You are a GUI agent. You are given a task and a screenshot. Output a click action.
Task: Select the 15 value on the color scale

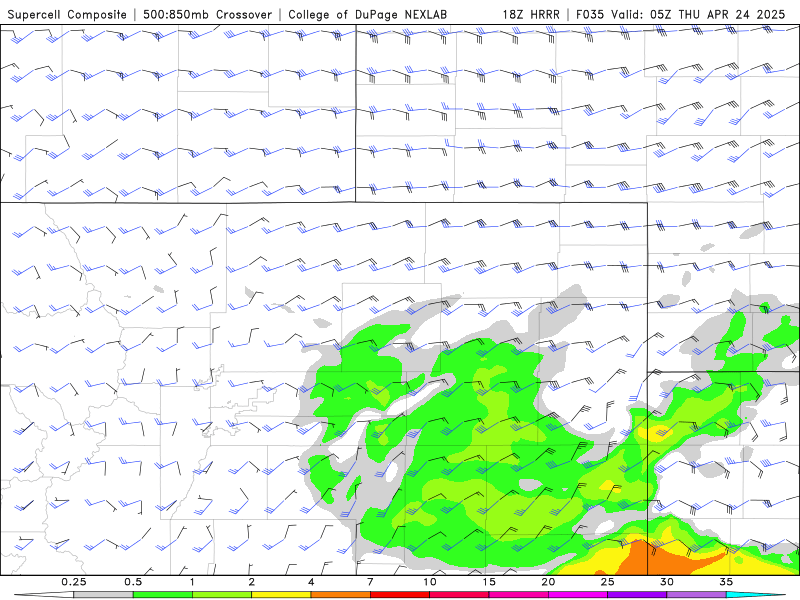click(x=489, y=582)
